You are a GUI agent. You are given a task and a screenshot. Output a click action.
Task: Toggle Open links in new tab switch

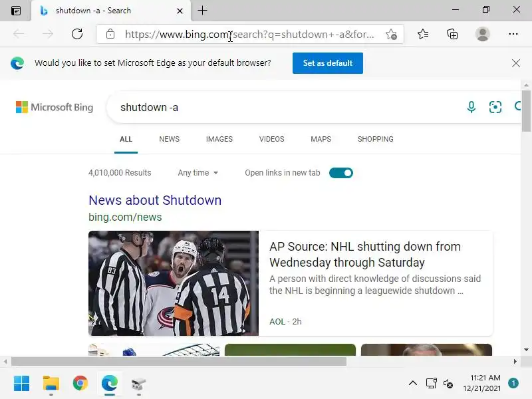tap(341, 173)
